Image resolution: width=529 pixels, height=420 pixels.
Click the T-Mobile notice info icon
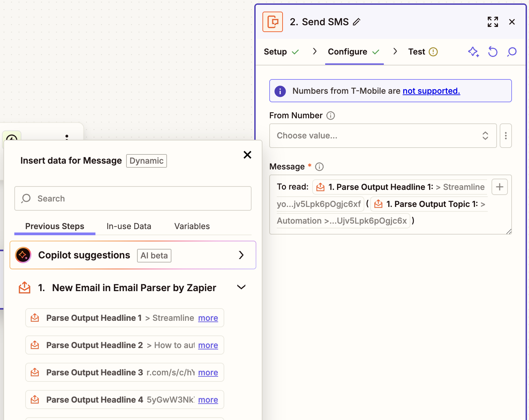(280, 91)
